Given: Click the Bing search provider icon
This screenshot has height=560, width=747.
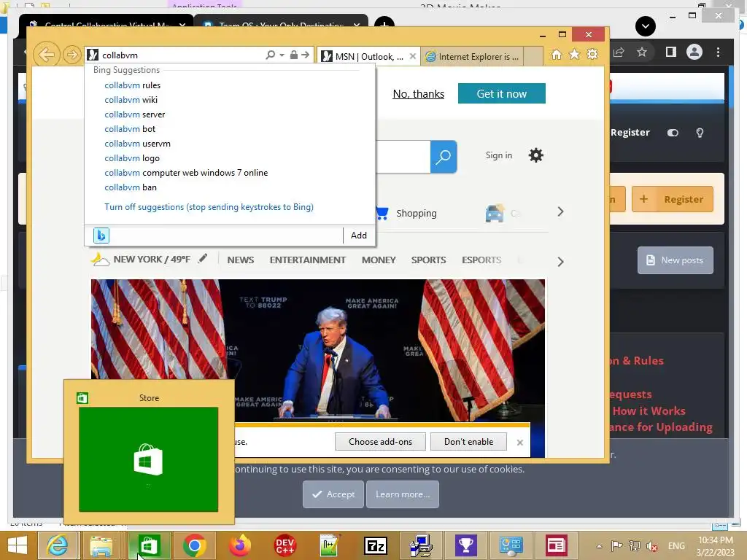Looking at the screenshot, I should point(101,236).
